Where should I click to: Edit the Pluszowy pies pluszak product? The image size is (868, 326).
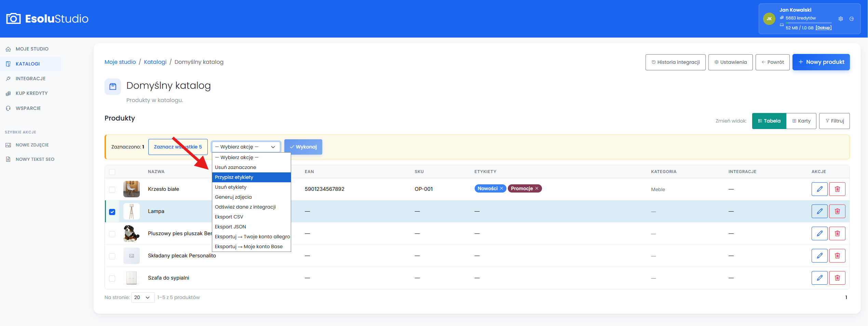coord(819,233)
